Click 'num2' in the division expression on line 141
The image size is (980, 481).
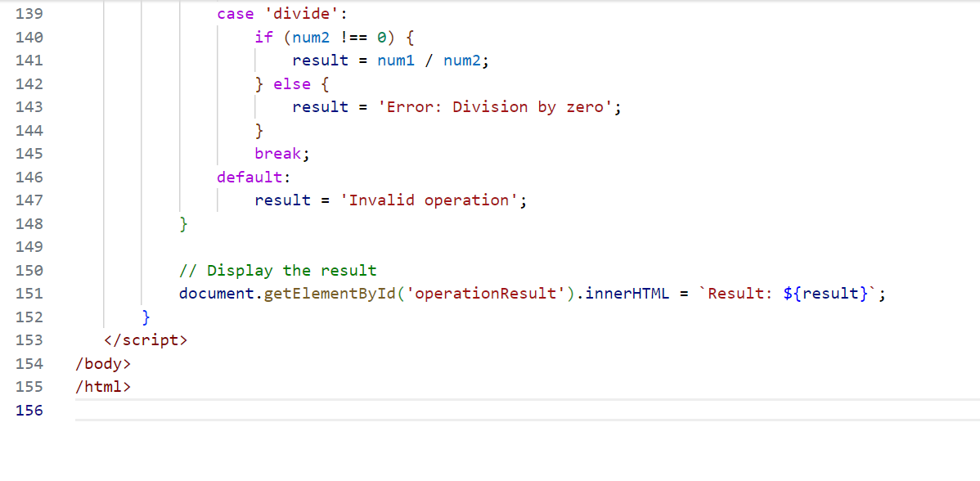pos(462,61)
